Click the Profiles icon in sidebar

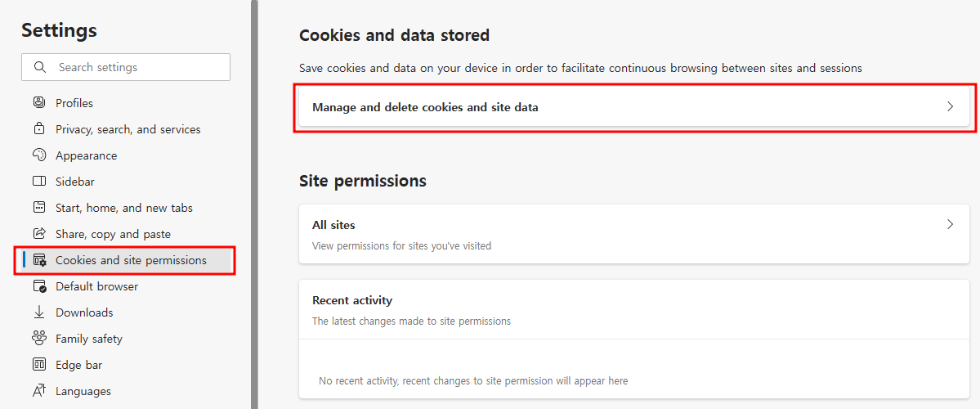(x=39, y=102)
